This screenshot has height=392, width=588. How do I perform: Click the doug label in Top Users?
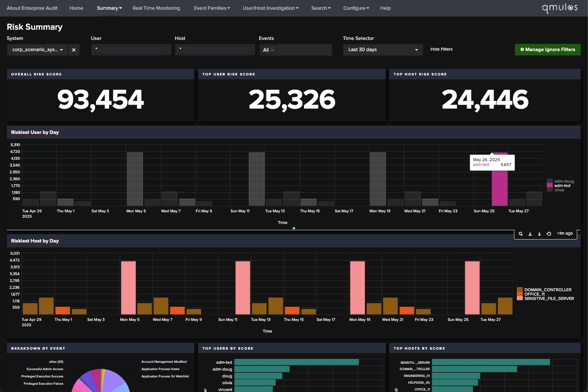pos(228,376)
